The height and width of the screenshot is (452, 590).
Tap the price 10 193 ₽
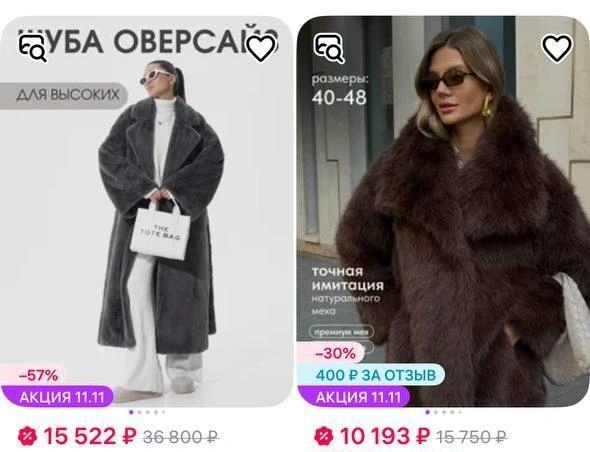(385, 437)
